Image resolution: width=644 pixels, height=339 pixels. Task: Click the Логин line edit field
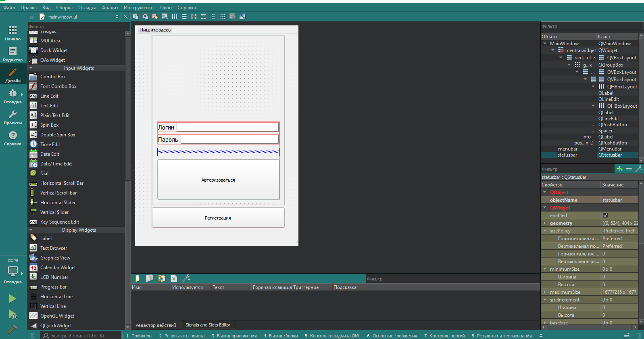coord(228,127)
